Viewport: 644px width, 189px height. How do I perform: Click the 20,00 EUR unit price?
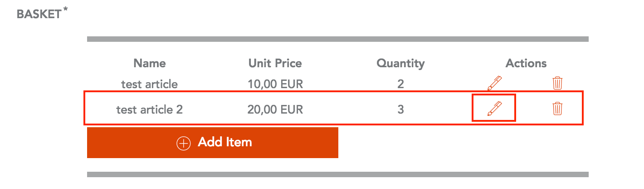275,109
